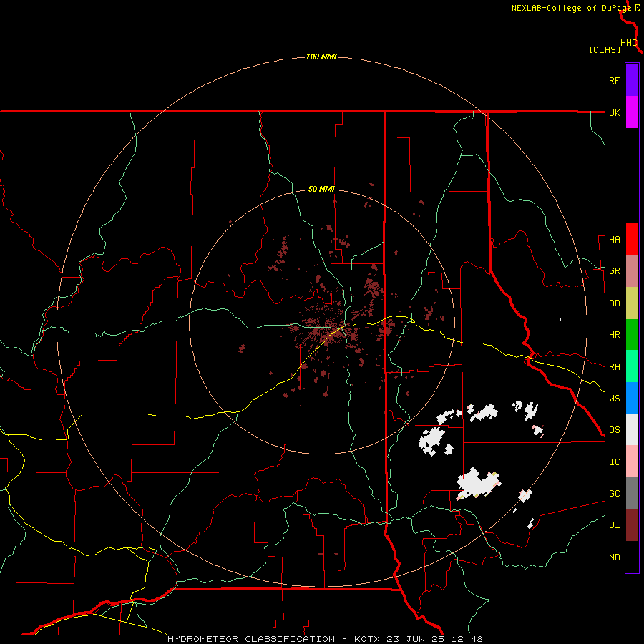644x644 pixels.
Task: Pick the blue WS legend swatch
Action: [632, 398]
